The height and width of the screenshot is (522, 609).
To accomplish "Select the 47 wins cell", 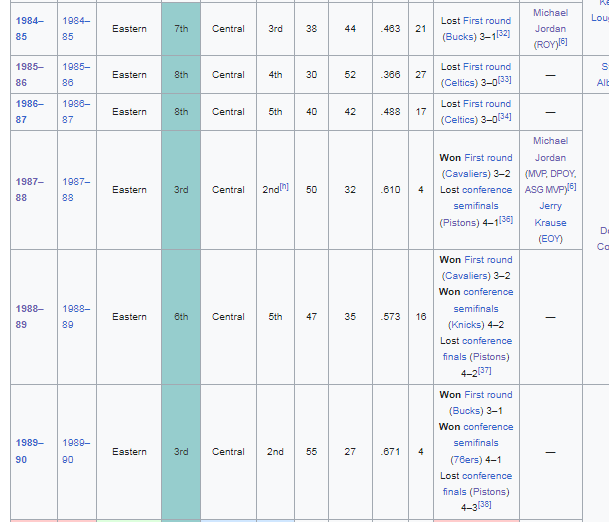I will point(311,317).
